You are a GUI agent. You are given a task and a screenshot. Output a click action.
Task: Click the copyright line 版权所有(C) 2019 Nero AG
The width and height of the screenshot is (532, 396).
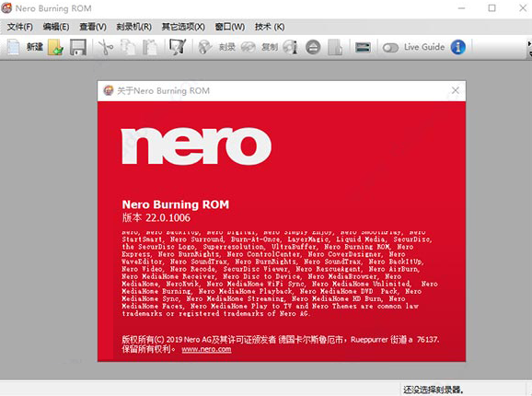click(x=167, y=340)
